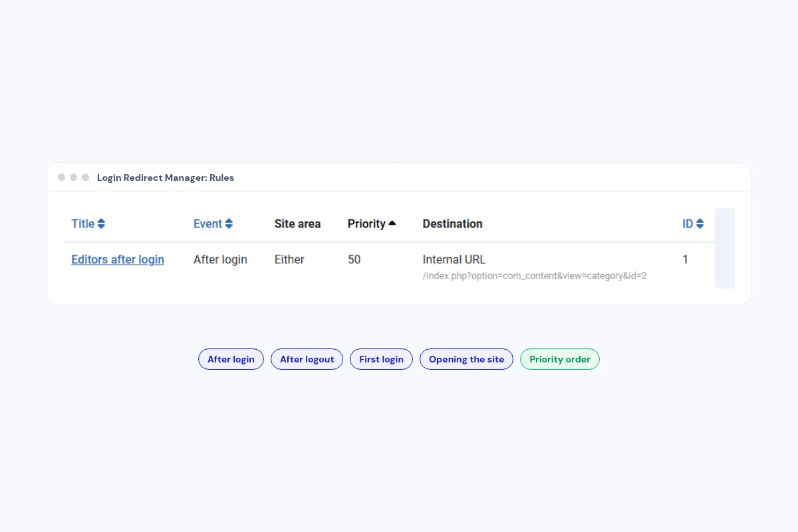Screen dimensions: 798x532
Task: Click the sort arrows beside ID
Action: click(x=700, y=224)
